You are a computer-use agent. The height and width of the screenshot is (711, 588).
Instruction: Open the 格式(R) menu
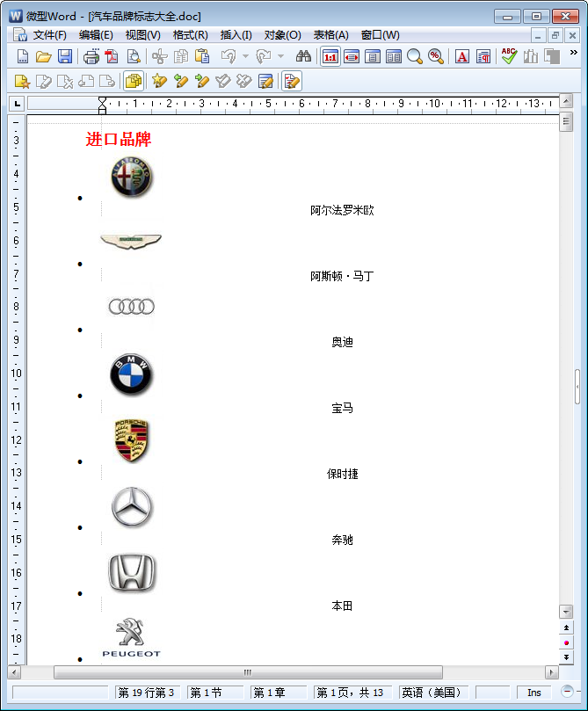(191, 35)
